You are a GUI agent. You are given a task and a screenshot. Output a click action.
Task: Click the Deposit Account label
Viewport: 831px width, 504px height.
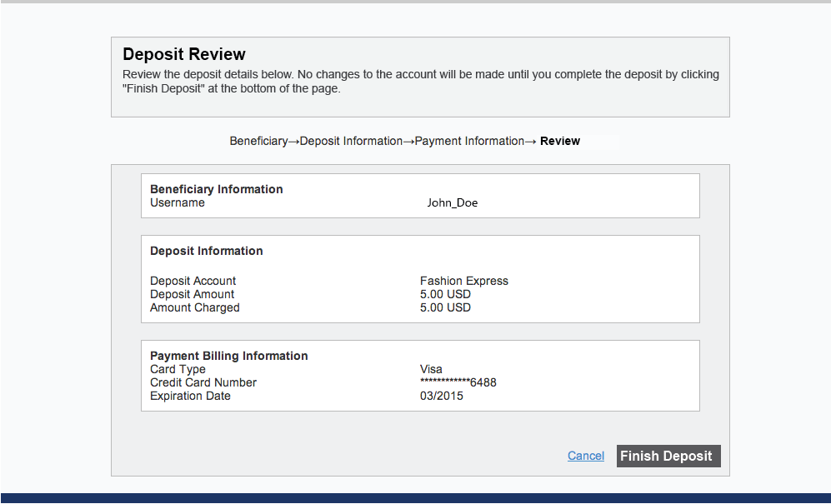tap(193, 281)
